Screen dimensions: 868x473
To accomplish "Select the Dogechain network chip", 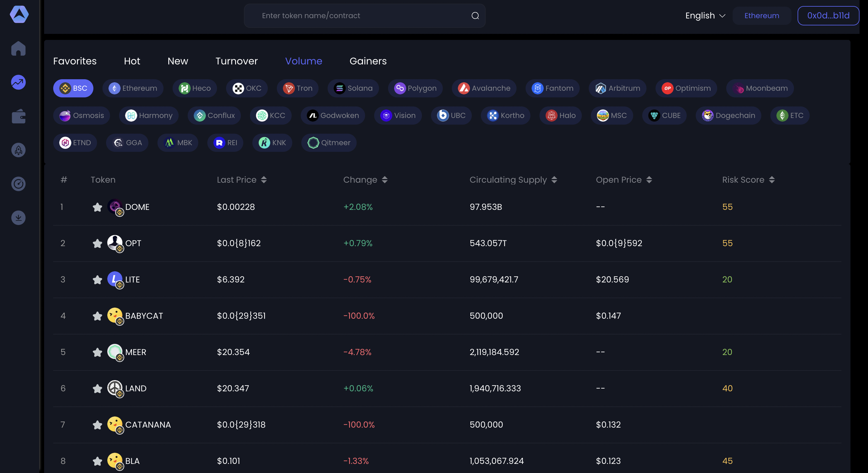I will pos(728,116).
